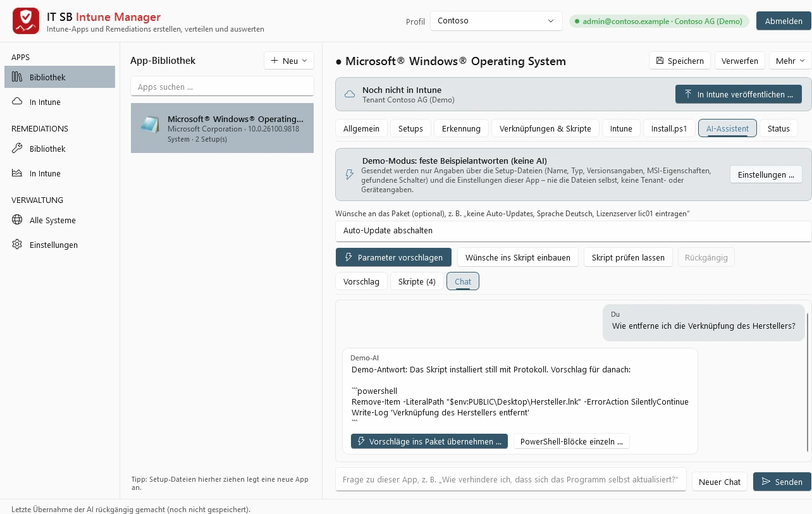This screenshot has width=812, height=514.
Task: Open Remediations Bibliothek in the sidebar
Action: (59, 149)
